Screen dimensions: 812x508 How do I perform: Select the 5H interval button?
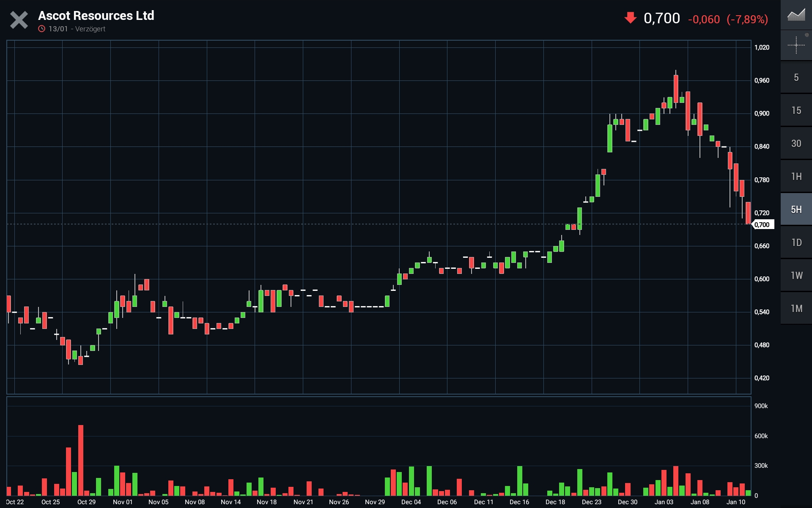click(x=796, y=210)
